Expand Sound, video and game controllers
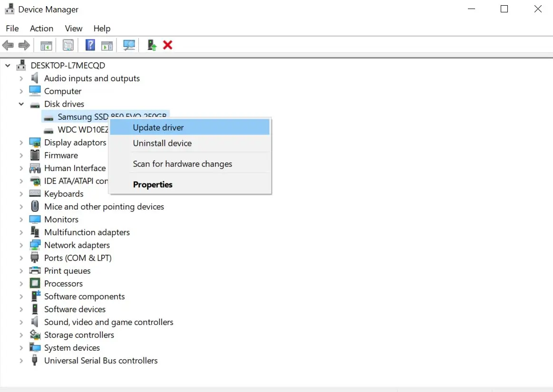 21,322
